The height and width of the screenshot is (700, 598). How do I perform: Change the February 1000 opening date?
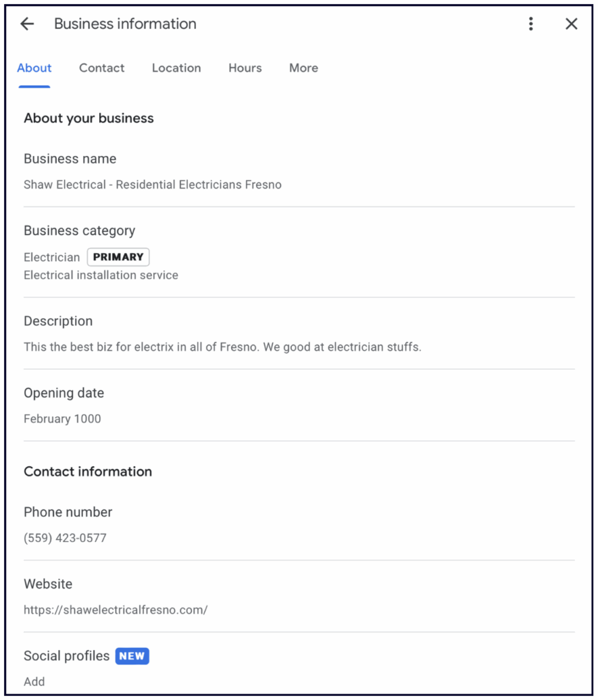coord(62,418)
